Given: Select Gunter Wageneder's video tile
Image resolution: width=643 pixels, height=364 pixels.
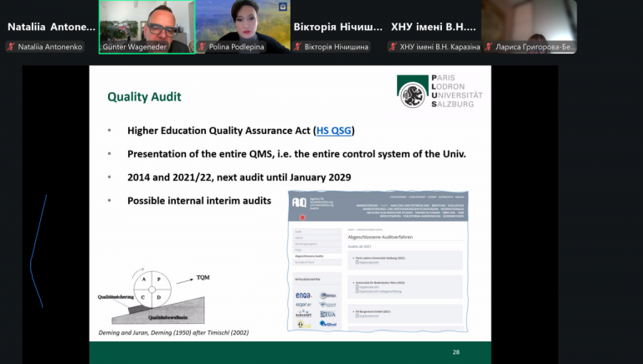Looking at the screenshot, I should coord(147,27).
